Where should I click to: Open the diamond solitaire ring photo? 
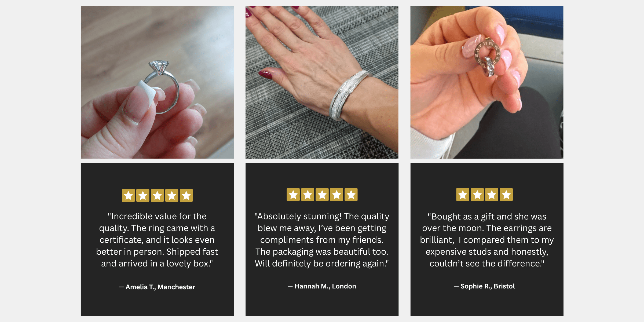157,82
